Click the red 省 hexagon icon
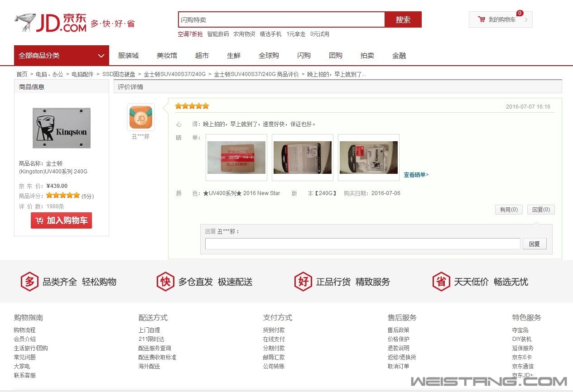The height and width of the screenshot is (392, 573). pos(441,282)
